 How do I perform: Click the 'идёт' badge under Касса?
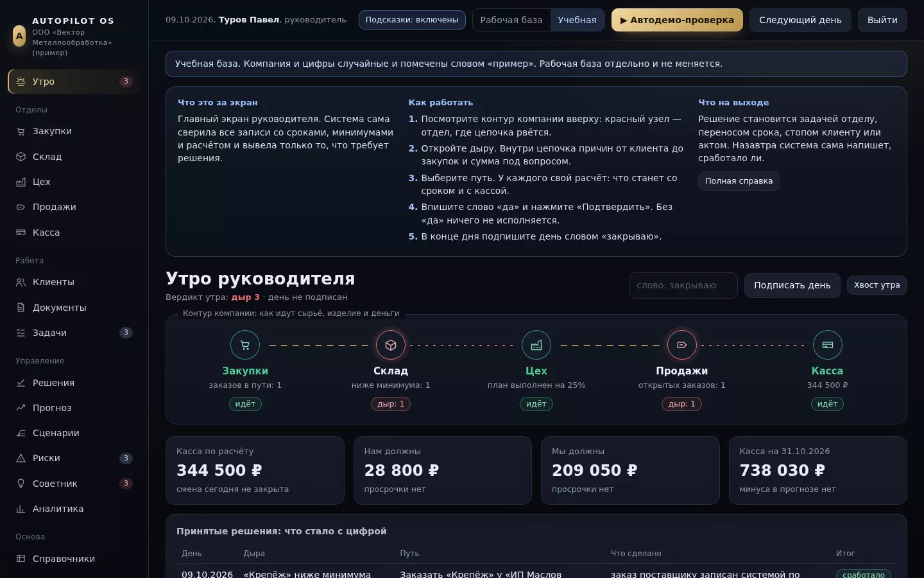point(828,404)
